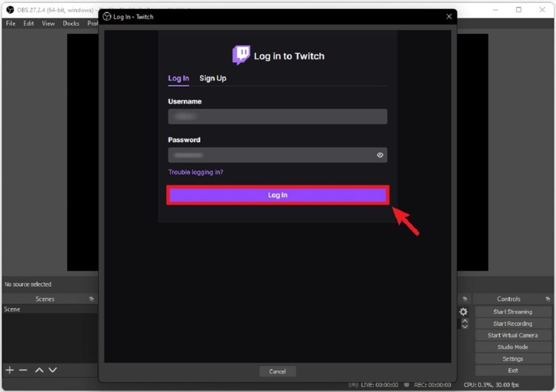Click the Username input field
Screen dimensions: 556x392
tap(277, 116)
